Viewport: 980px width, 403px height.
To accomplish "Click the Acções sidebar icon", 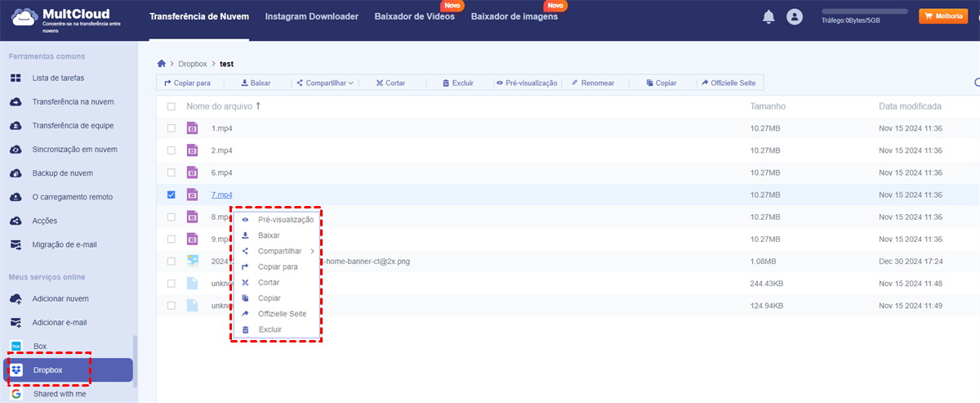I will tap(16, 221).
